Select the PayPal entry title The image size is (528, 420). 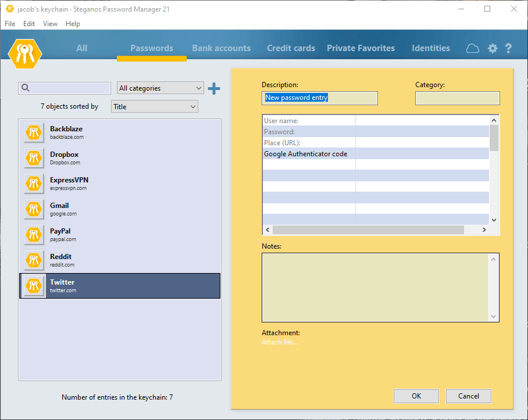(60, 231)
